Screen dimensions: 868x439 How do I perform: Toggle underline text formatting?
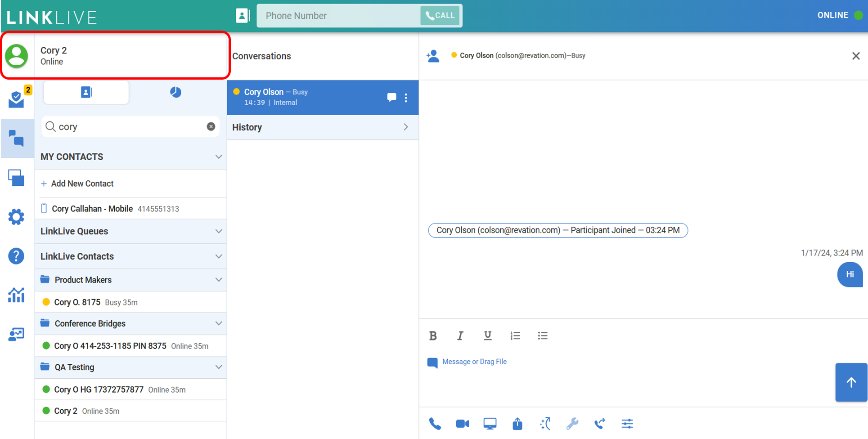point(487,336)
